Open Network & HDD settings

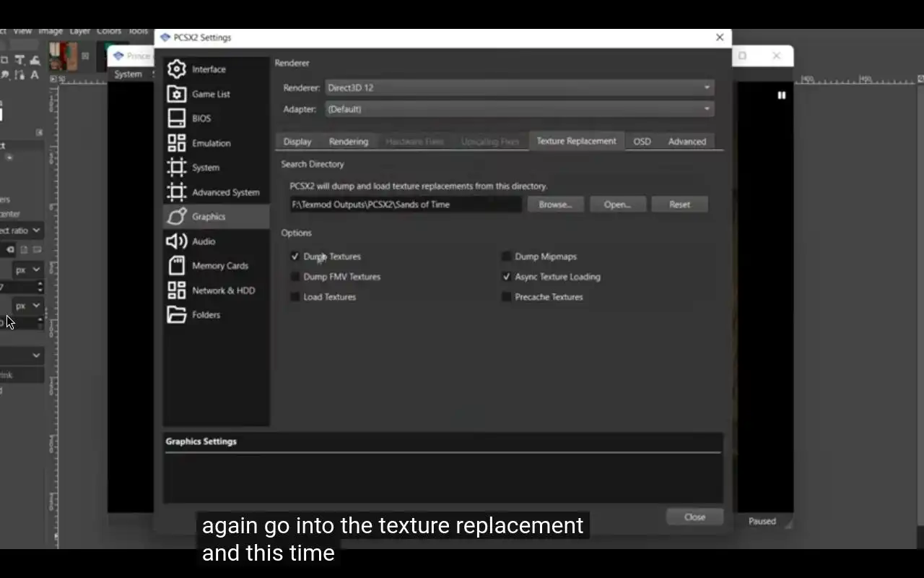(216, 290)
